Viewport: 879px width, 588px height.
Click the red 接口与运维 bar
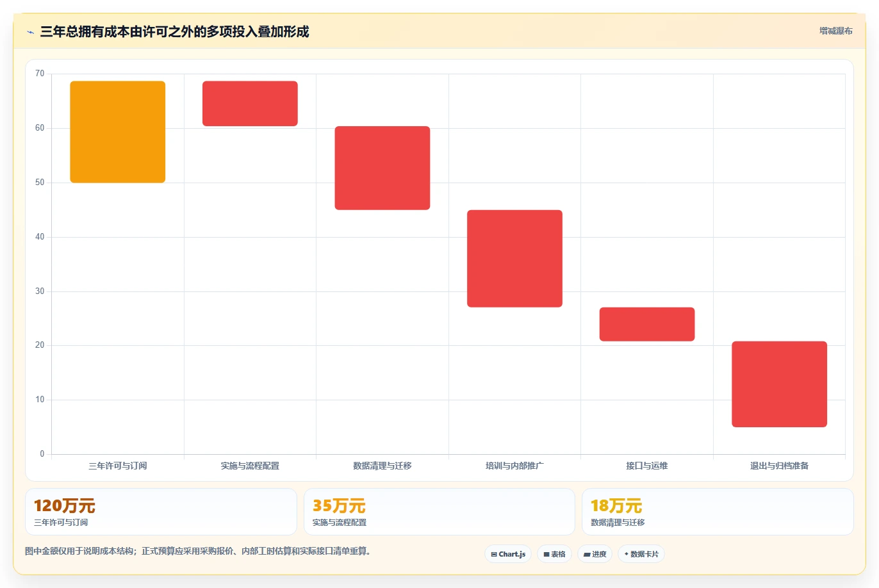(647, 324)
